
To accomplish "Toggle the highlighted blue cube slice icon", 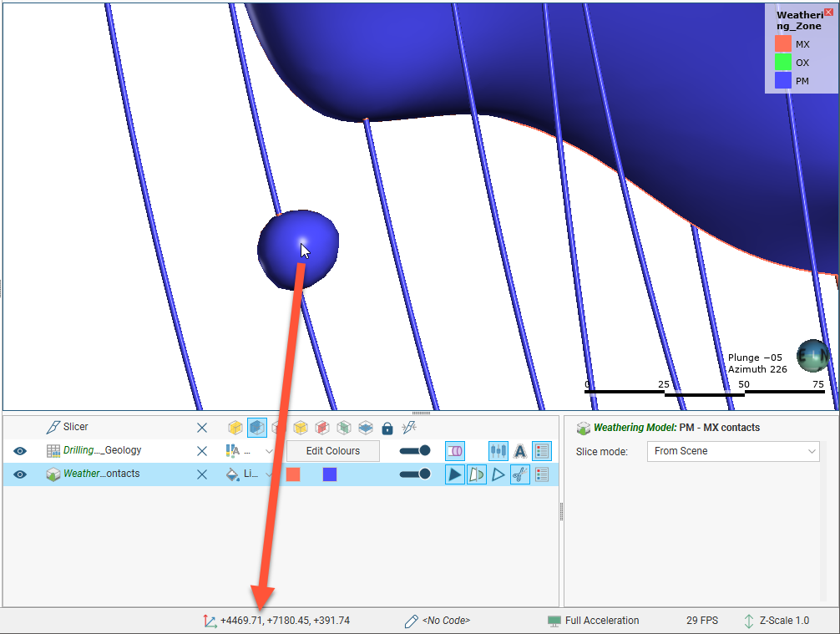I will pos(257,428).
